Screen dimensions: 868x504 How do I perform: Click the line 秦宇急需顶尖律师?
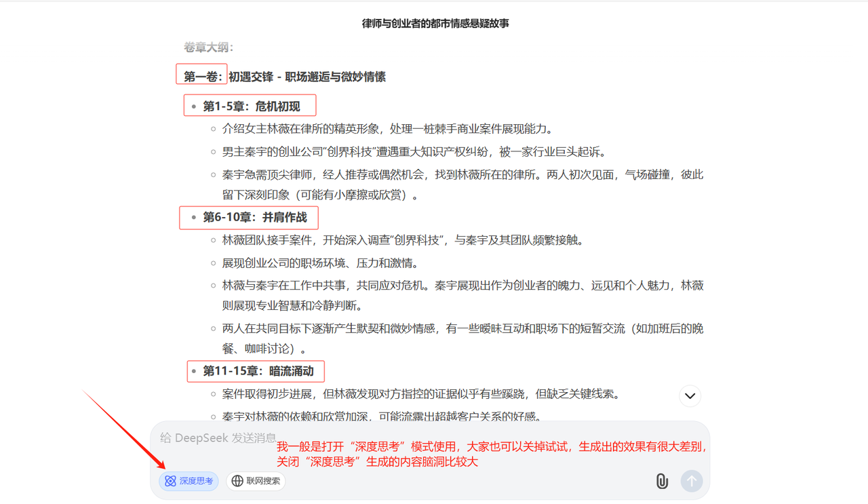pos(463,185)
